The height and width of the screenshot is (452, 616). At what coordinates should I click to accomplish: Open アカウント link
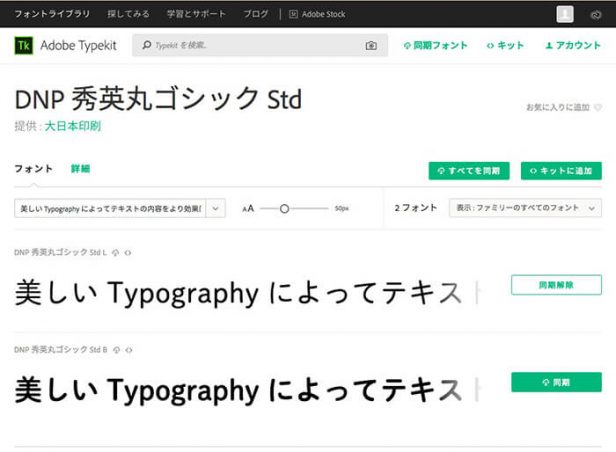[573, 46]
